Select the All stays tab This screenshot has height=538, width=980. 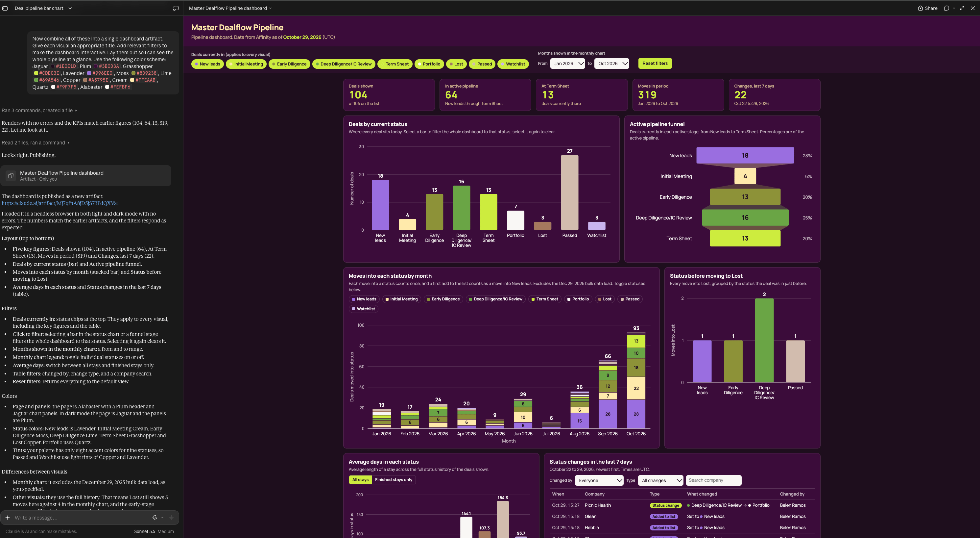pyautogui.click(x=360, y=480)
